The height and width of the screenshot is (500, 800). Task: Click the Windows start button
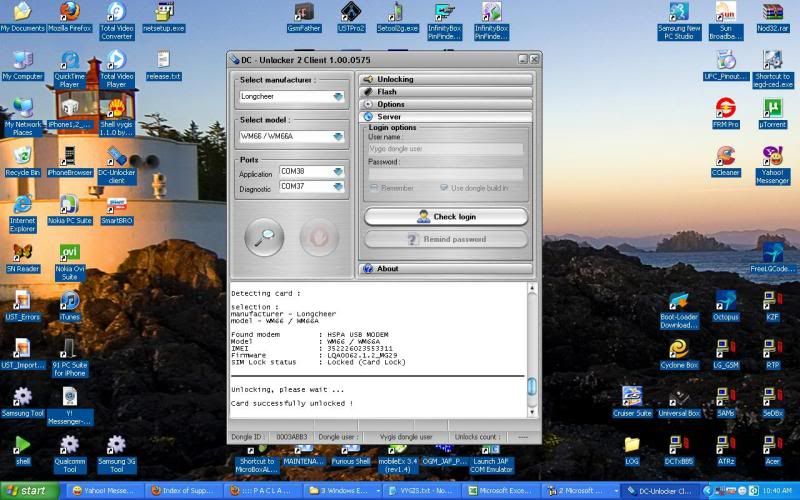pos(29,491)
